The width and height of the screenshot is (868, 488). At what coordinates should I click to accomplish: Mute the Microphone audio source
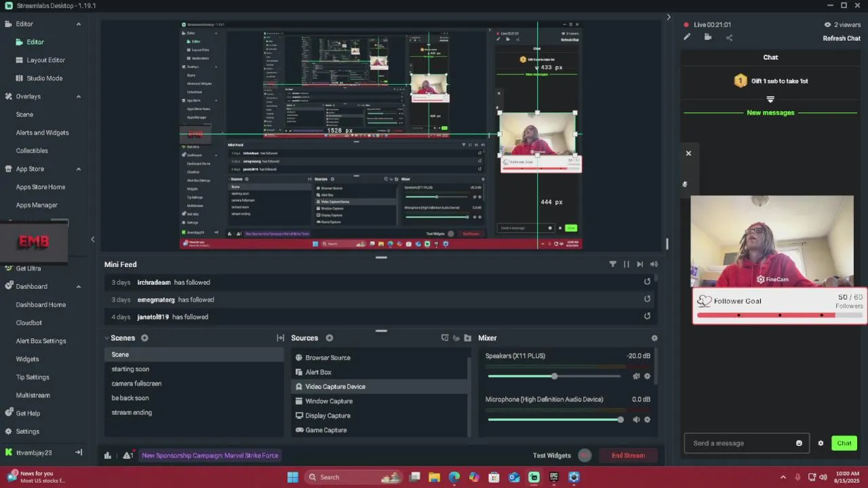[x=636, y=420]
